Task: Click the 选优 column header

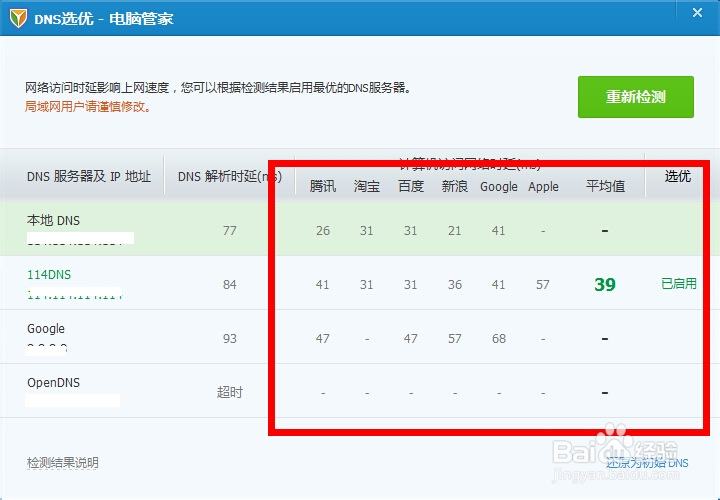Action: click(x=678, y=176)
